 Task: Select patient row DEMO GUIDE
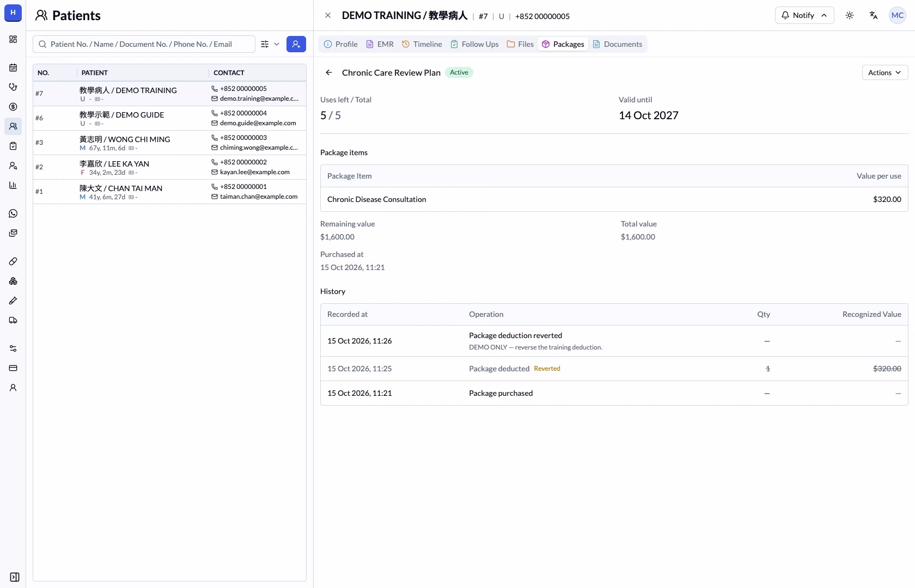coord(169,118)
